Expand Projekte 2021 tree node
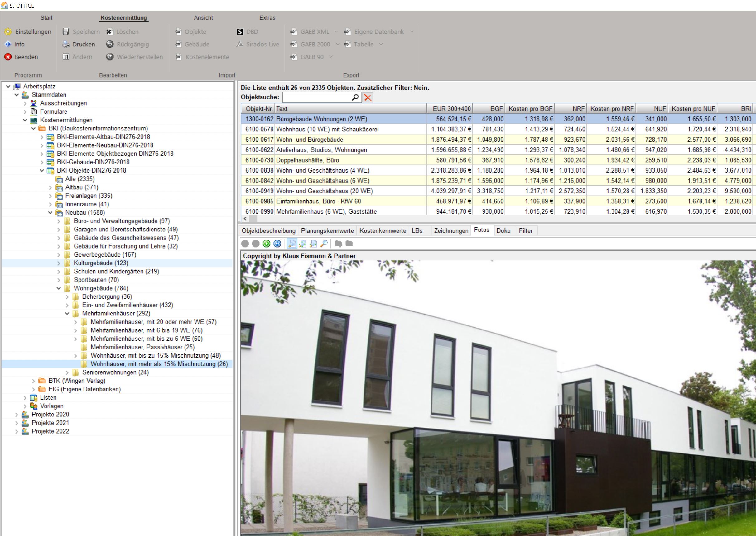Viewport: 756px width, 536px height. [x=17, y=423]
